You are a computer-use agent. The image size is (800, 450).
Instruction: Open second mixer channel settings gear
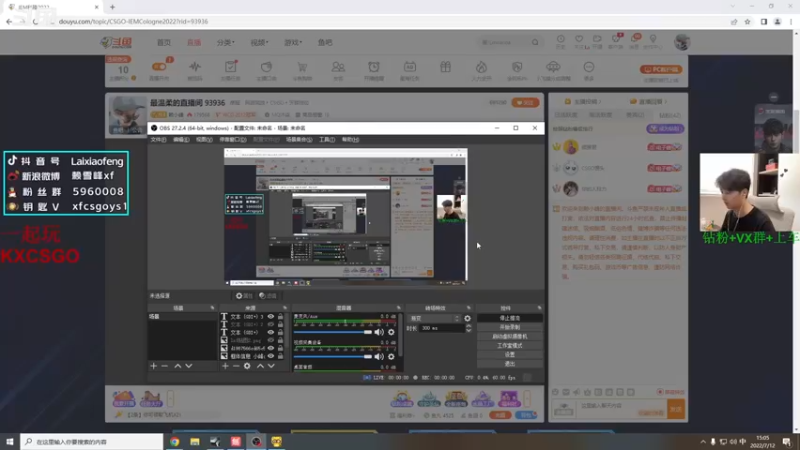click(x=391, y=357)
